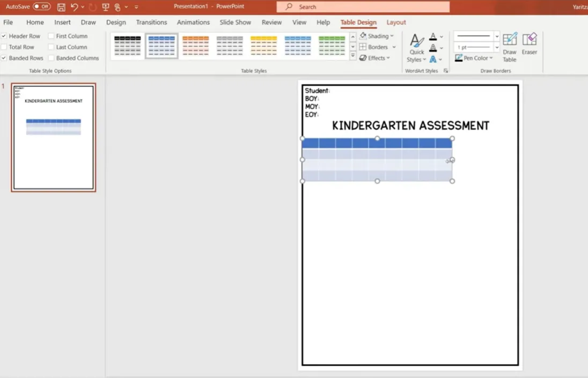Viewport: 588px width, 378px height.
Task: Click the Undo arrow icon
Action: point(75,7)
